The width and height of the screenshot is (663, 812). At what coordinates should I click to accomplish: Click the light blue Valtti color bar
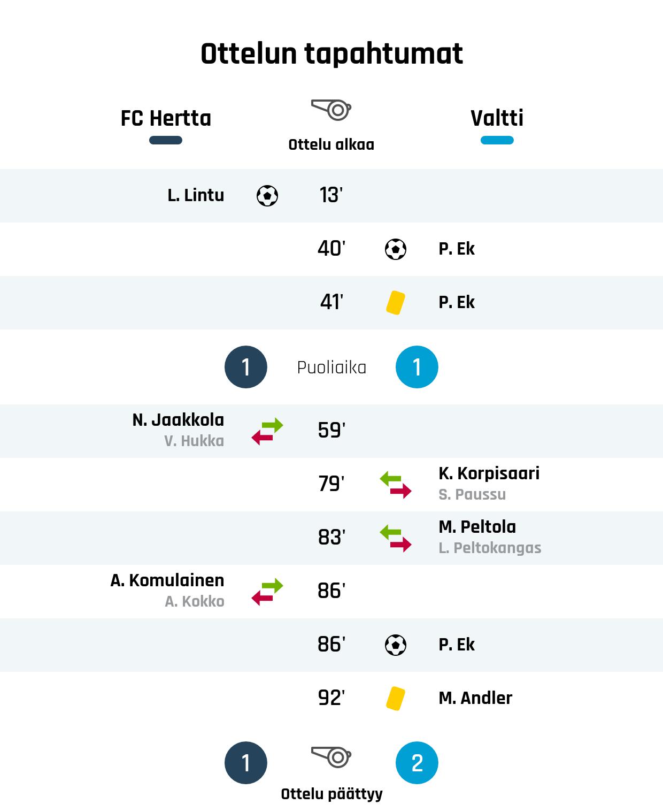pos(497,140)
